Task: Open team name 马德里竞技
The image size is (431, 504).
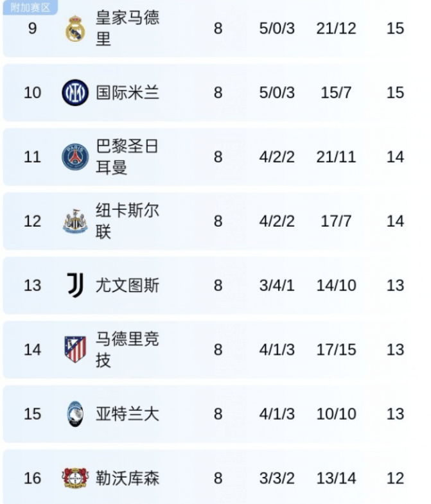Action: point(127,349)
